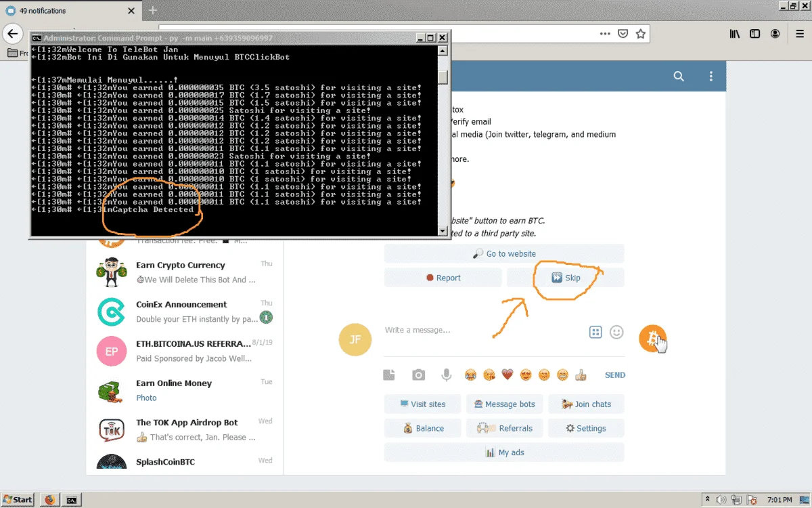Open the Firefox hamburger menu
The image size is (812, 508).
coord(798,34)
